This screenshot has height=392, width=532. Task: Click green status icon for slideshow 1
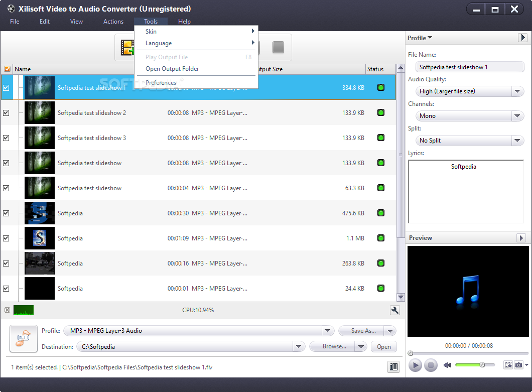point(381,87)
